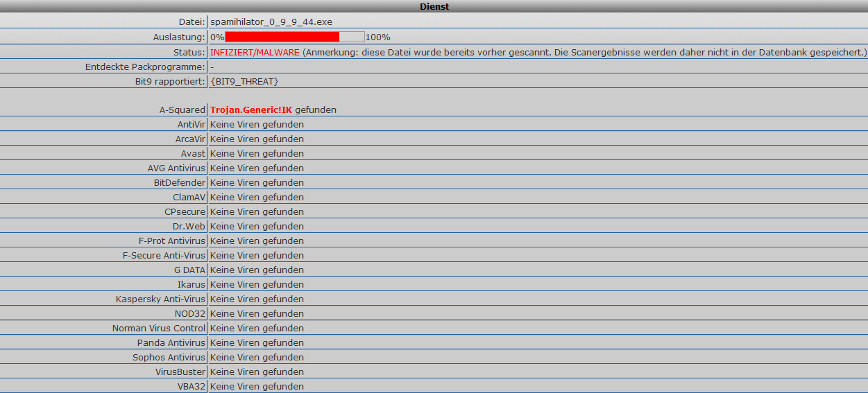Click Trojan.Generic!IK detection result
The width and height of the screenshot is (868, 393).
[x=251, y=110]
